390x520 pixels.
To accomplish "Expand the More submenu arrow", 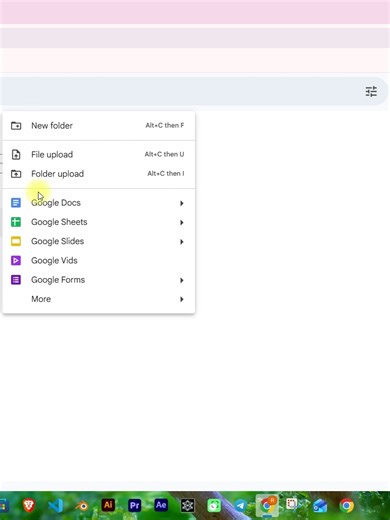I will tap(182, 299).
